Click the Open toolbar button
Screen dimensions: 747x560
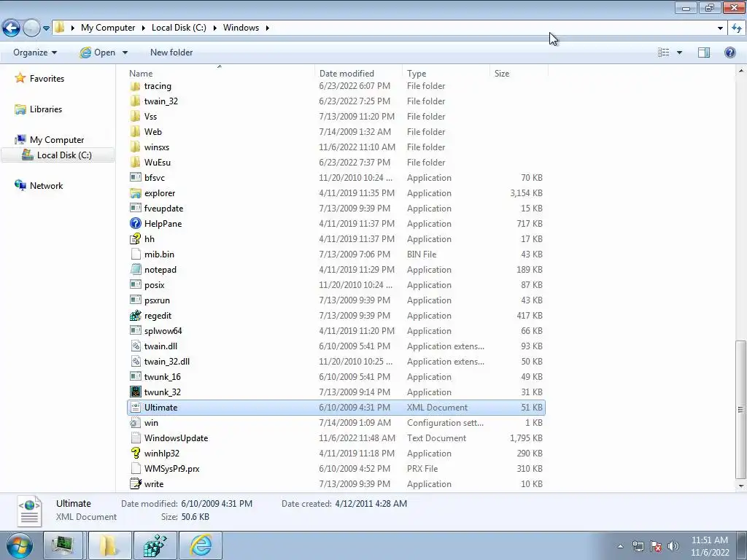[x=98, y=52]
